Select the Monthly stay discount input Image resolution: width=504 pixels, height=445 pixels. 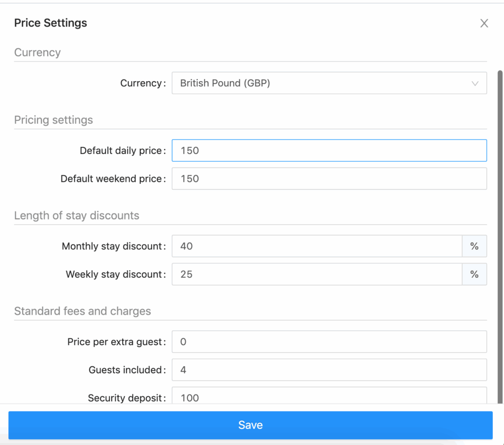pyautogui.click(x=316, y=246)
